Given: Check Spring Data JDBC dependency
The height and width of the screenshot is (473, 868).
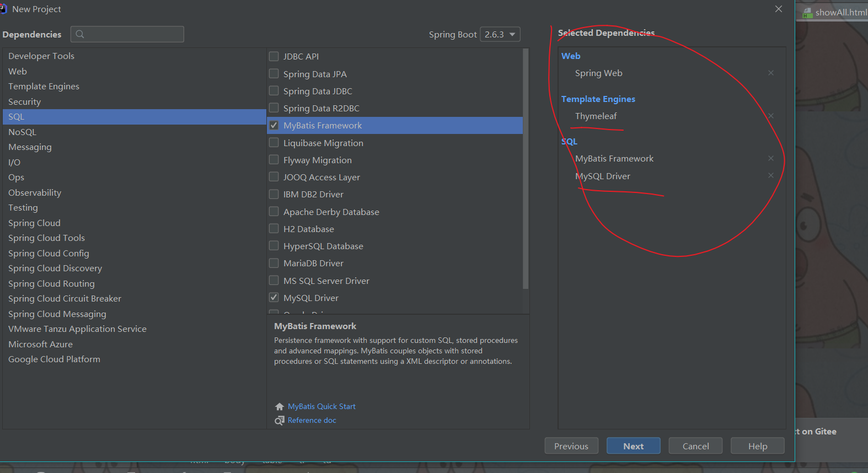Looking at the screenshot, I should pos(274,90).
